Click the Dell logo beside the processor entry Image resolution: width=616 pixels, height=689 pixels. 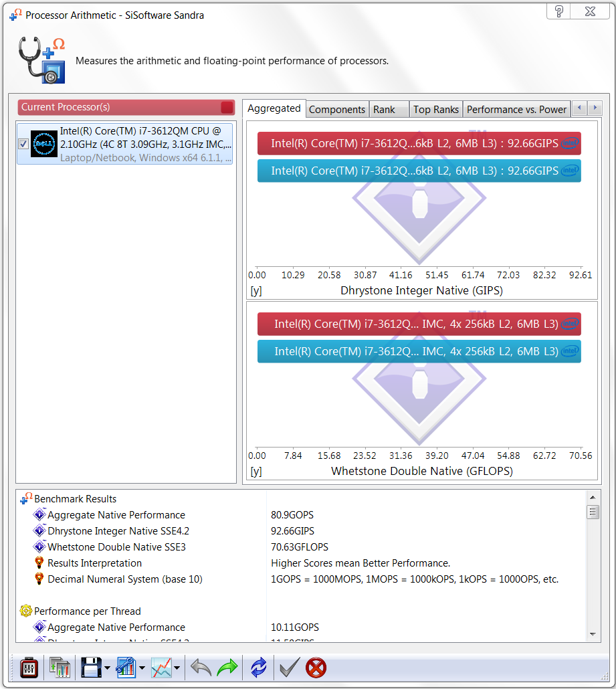(44, 144)
